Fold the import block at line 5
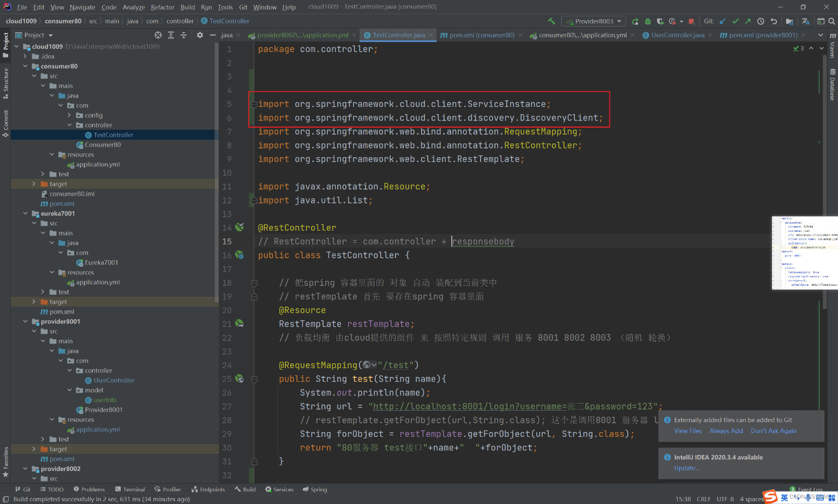Viewport: 838px width, 504px height. pyautogui.click(x=254, y=104)
